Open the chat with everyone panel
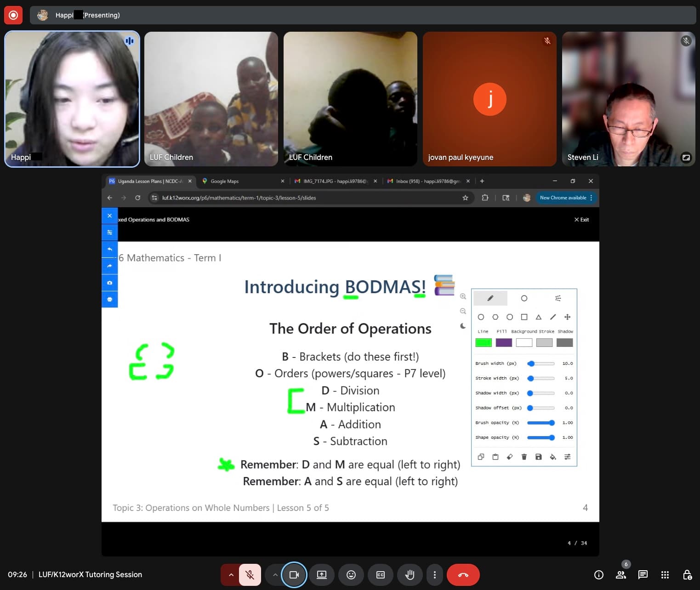Screen dimensions: 700x590 tap(643, 574)
